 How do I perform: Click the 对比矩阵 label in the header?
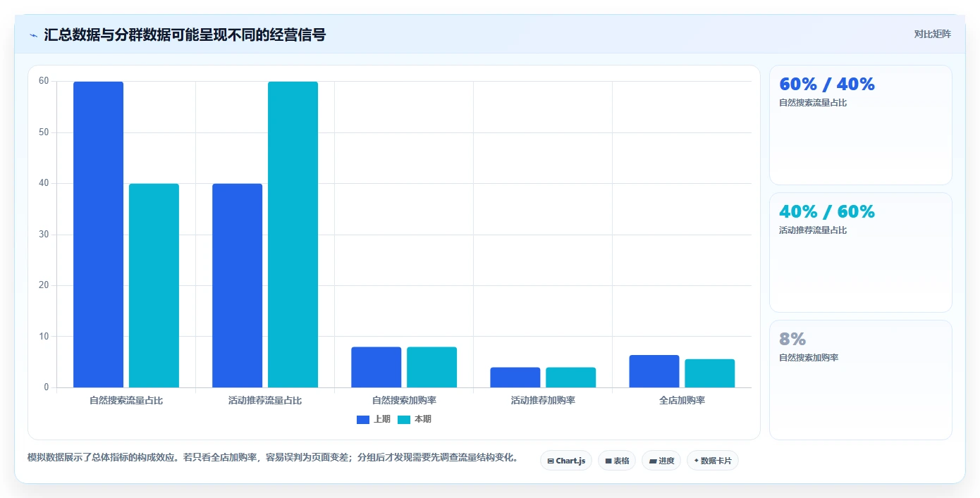tap(932, 35)
